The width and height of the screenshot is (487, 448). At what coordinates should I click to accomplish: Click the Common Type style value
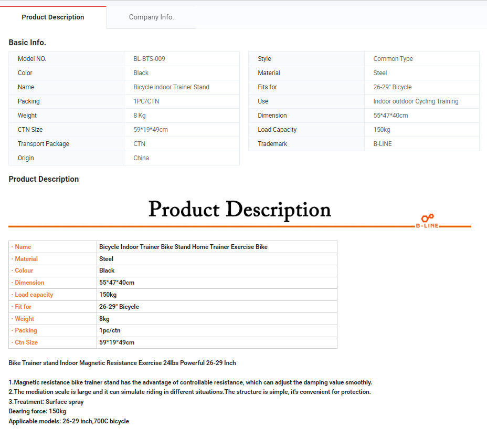click(x=393, y=59)
